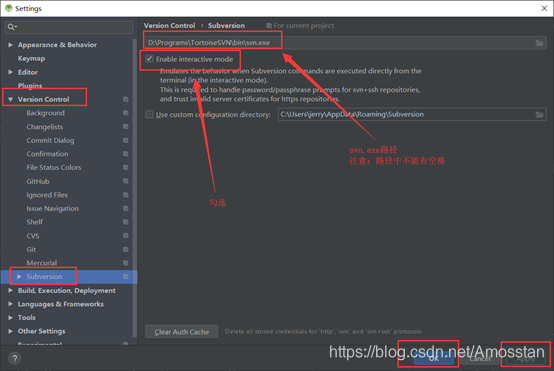Open Commit Dialog settings page
The image size is (554, 371).
pyautogui.click(x=50, y=141)
